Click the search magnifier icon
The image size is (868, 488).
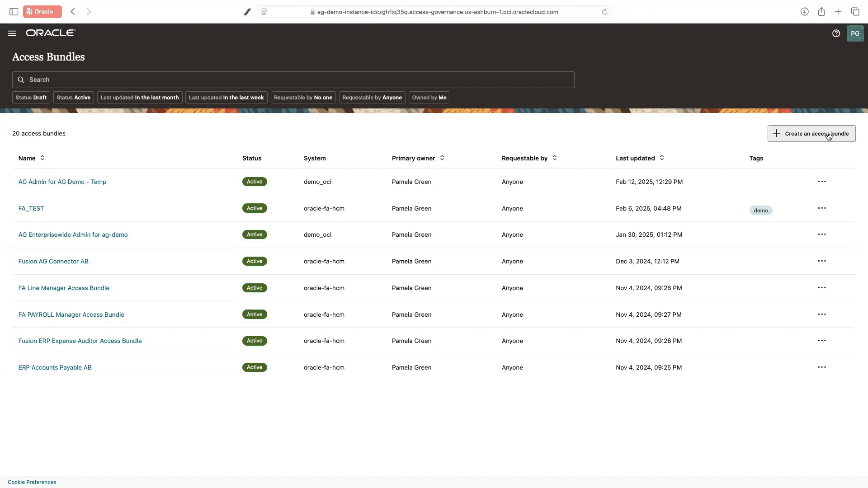point(21,79)
